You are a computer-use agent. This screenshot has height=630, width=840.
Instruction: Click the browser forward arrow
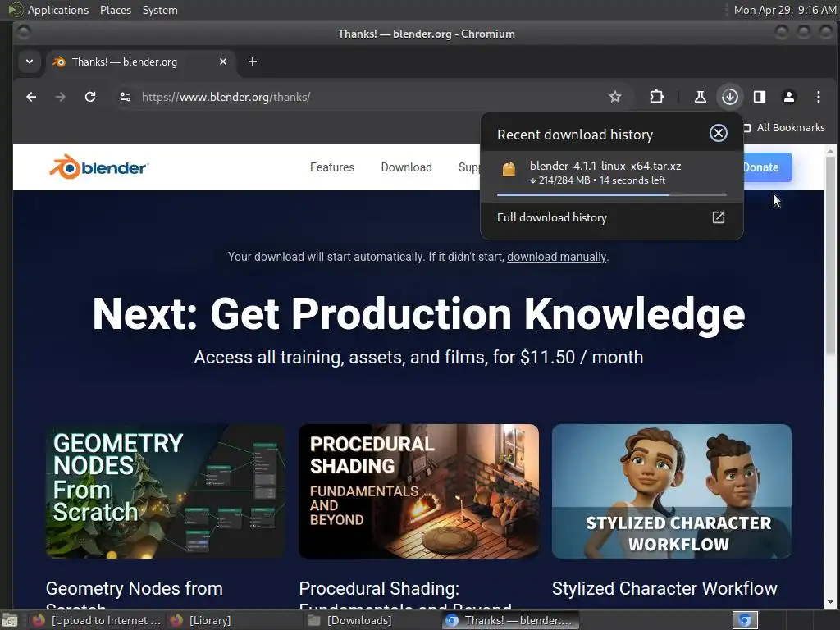click(x=61, y=97)
